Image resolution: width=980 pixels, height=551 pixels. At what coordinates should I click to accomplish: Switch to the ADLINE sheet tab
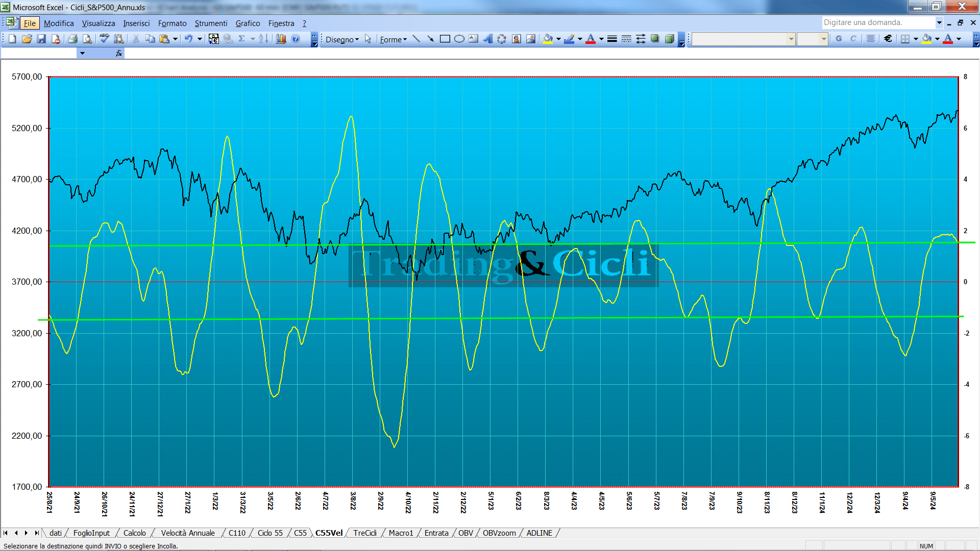coord(539,533)
